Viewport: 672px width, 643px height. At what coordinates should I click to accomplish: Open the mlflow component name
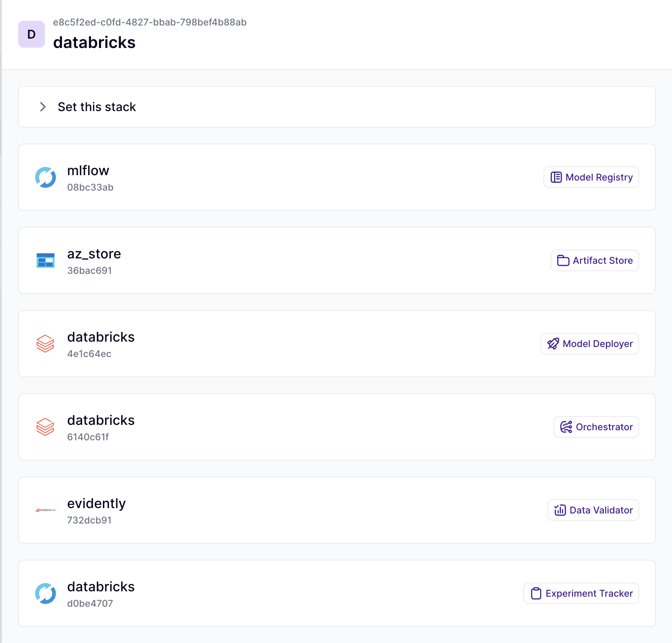click(88, 171)
